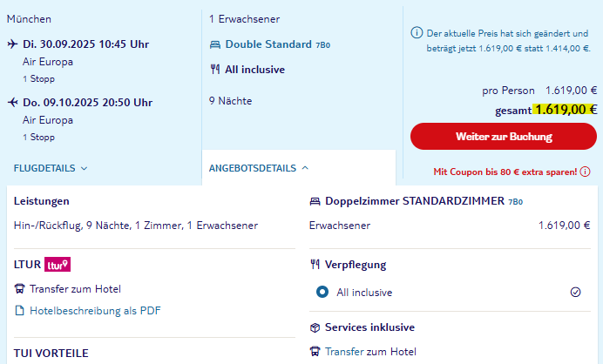Click the outbound flight airplane icon
Screen dimensions: 603x364
click(x=12, y=44)
